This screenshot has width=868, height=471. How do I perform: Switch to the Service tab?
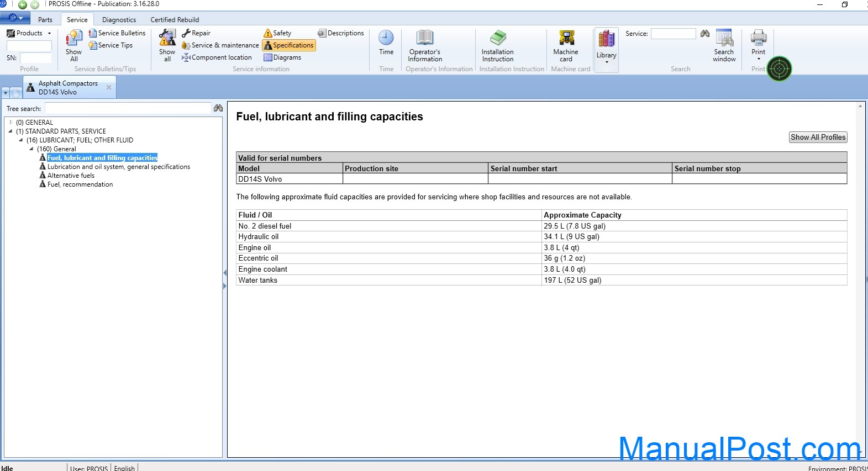point(77,19)
